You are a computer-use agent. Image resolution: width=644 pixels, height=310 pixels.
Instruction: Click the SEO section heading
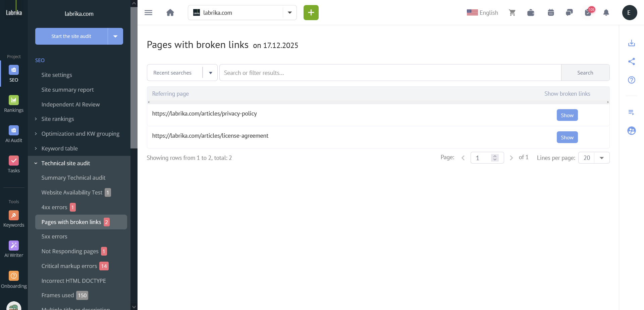point(40,60)
